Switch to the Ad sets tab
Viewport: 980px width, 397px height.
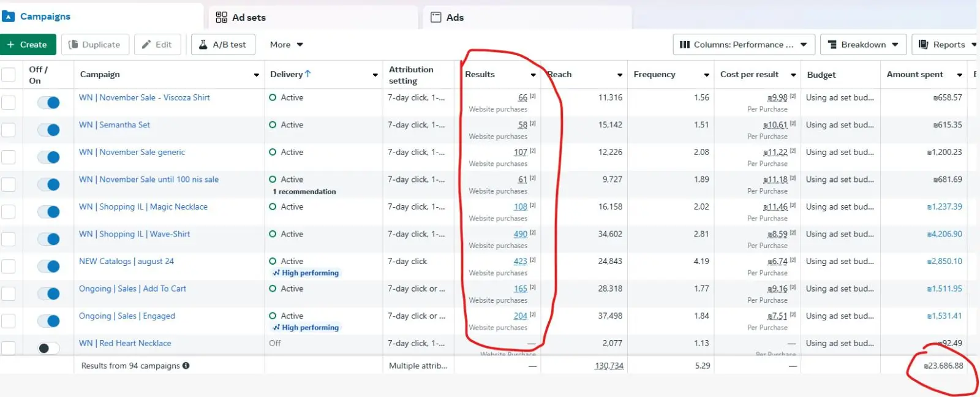click(249, 17)
